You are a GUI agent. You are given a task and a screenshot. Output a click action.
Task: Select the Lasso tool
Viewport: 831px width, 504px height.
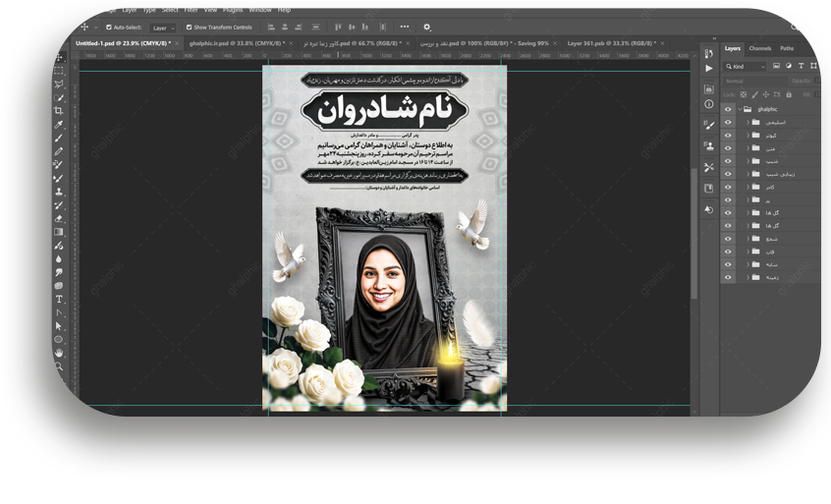(59, 84)
